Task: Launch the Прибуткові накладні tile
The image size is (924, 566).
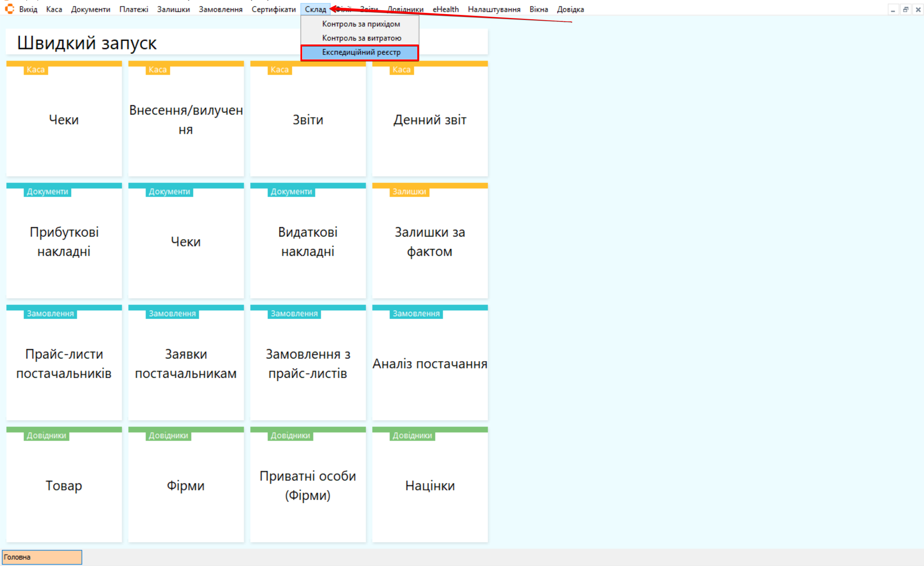Action: pos(64,241)
